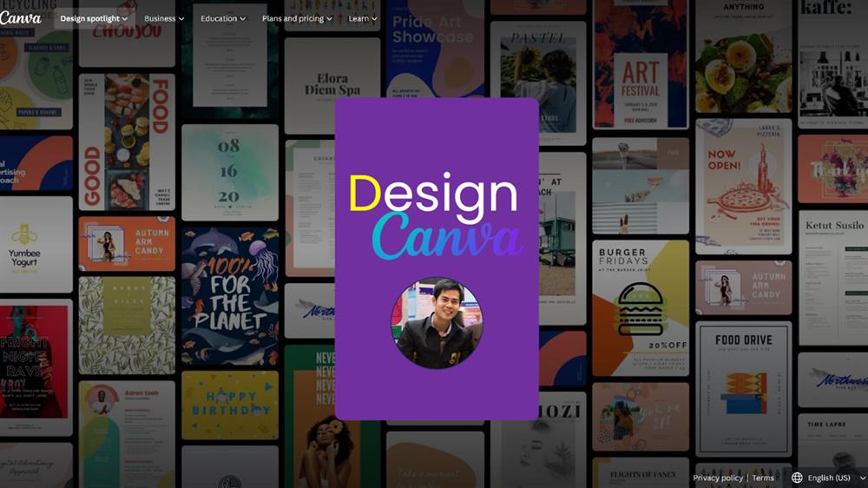The image size is (868, 488).
Task: Select the Pastel magazine cover template
Action: point(538,83)
